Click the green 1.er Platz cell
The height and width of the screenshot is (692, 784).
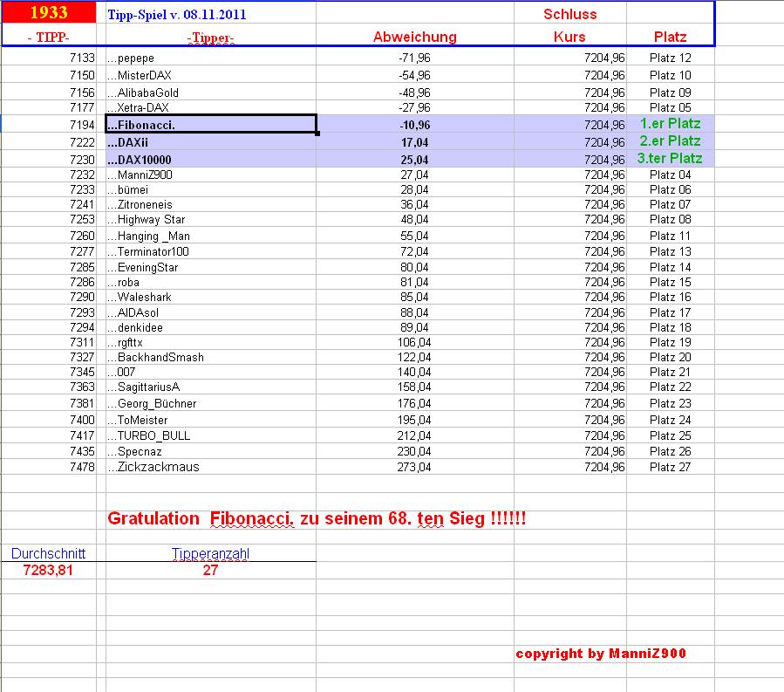670,124
